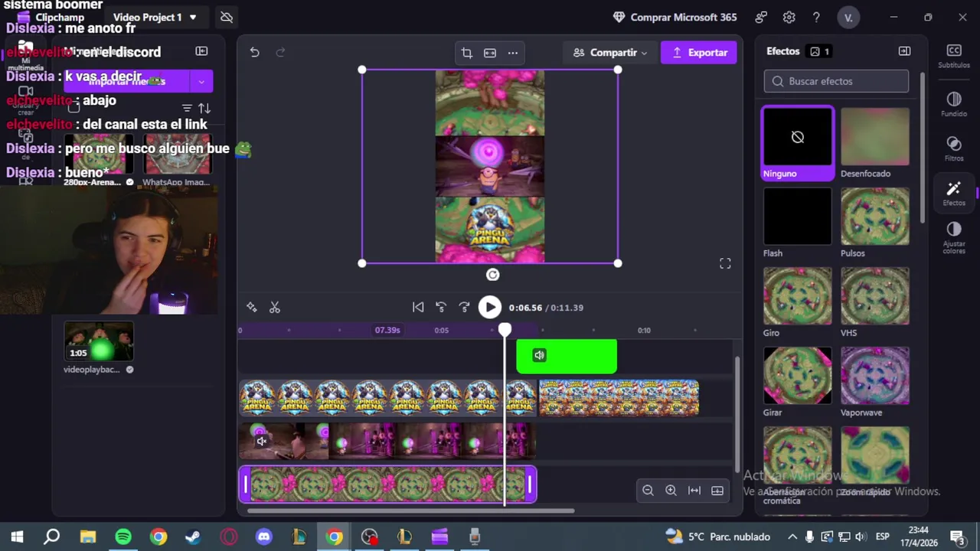Apply the Flash effect

coord(798,223)
